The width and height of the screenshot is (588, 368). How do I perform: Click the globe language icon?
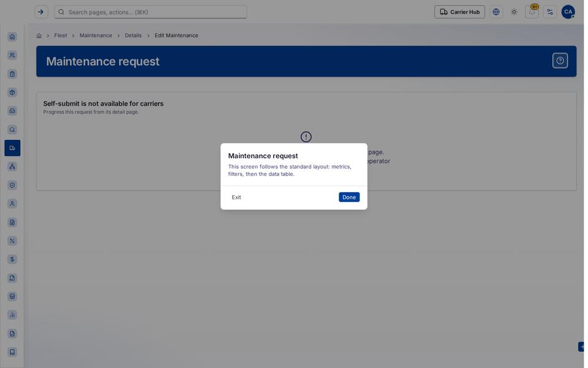point(496,12)
